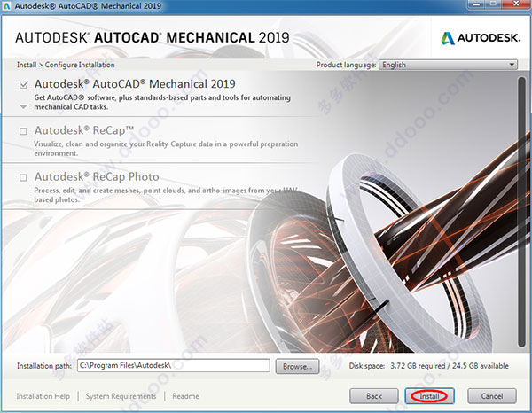Minimize the installer window
532x413 pixels.
tap(478, 4)
